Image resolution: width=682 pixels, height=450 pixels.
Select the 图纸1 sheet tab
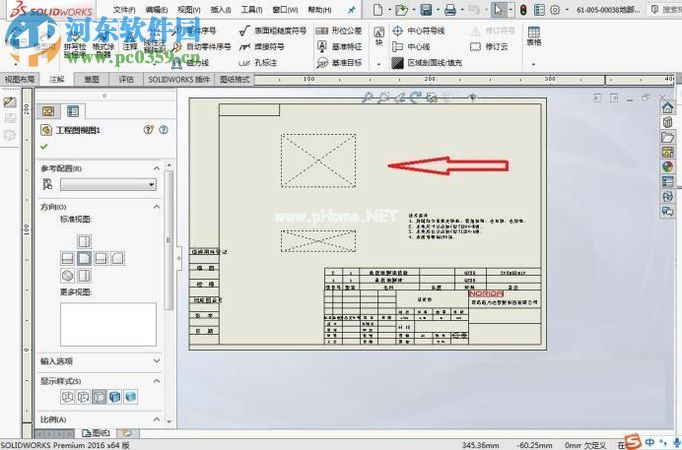click(x=96, y=433)
